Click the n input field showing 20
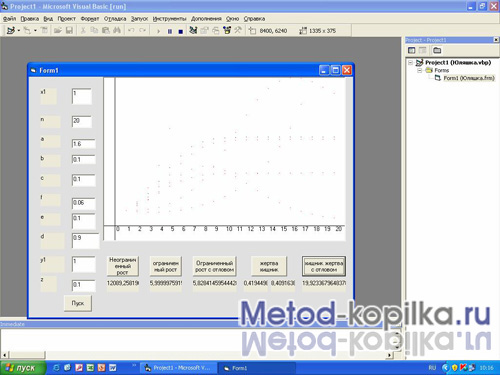 point(82,122)
